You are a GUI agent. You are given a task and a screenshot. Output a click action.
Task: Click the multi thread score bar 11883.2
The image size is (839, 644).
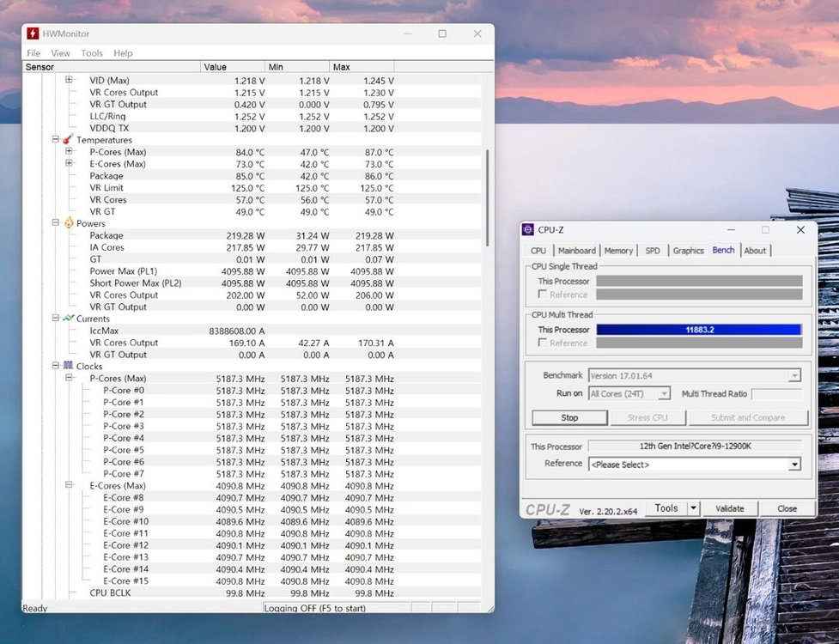click(x=699, y=330)
